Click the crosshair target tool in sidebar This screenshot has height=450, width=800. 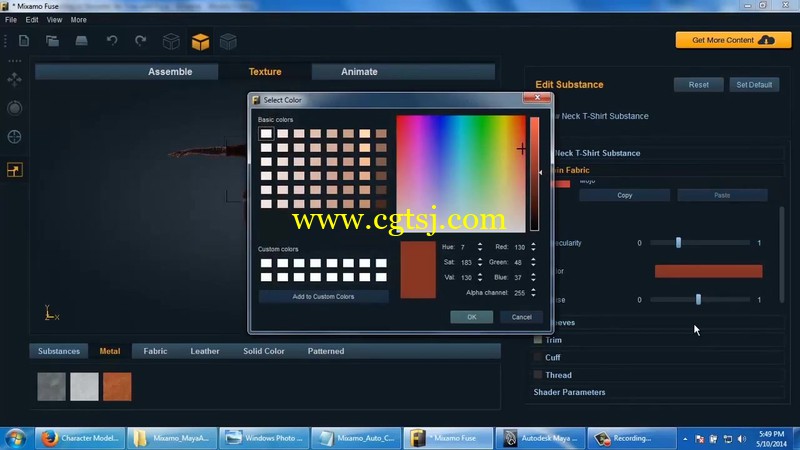click(14, 137)
